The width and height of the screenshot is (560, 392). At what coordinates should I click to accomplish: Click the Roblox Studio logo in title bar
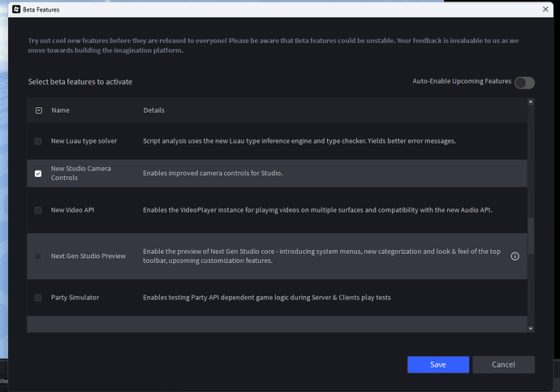coord(16,9)
